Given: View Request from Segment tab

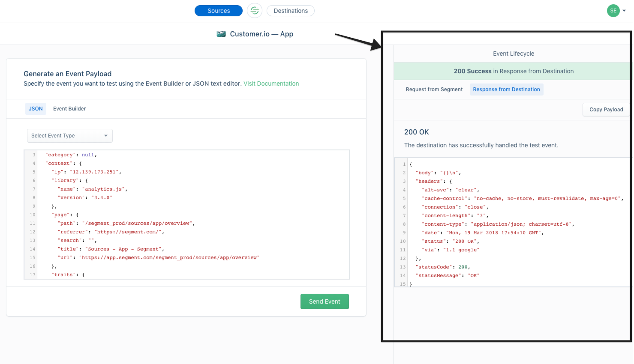Looking at the screenshot, I should (434, 90).
